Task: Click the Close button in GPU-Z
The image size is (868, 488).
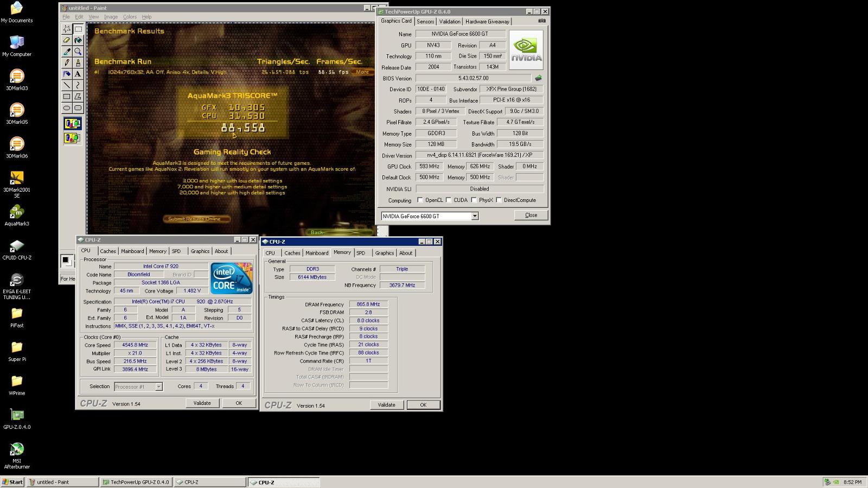Action: [531, 215]
